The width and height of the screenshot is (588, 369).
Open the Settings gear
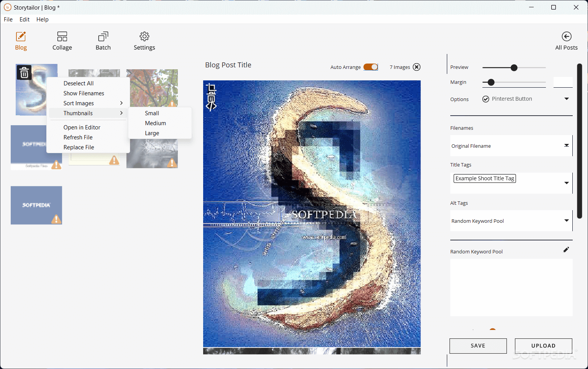click(144, 41)
